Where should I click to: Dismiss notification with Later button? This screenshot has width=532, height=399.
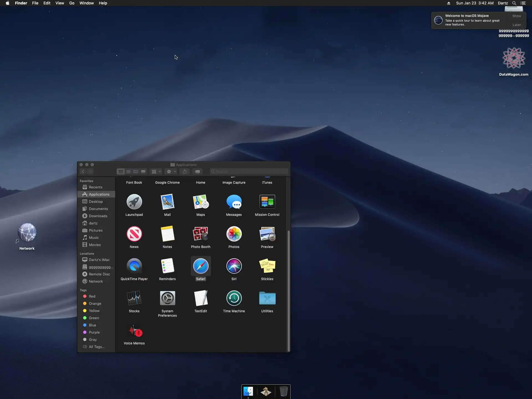pos(516,25)
